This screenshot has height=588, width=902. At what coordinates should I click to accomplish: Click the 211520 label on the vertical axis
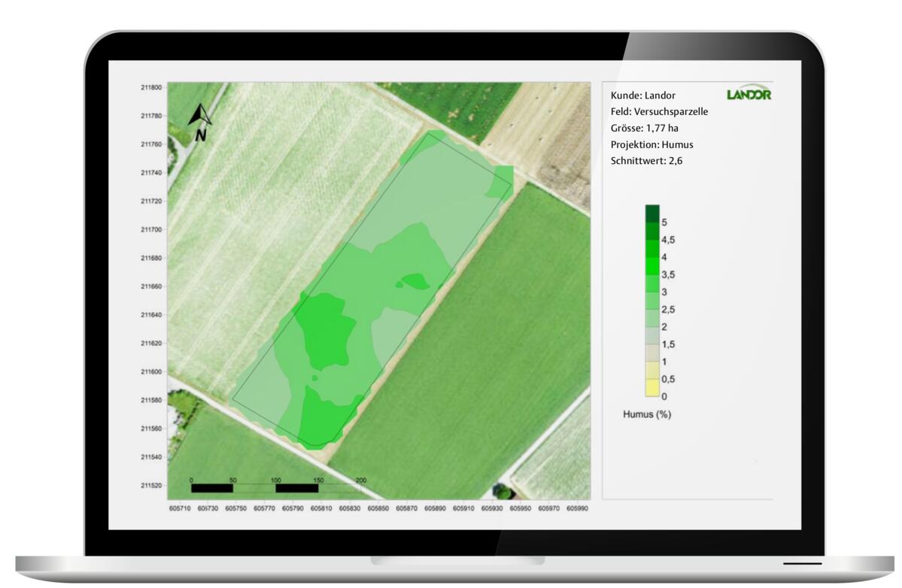(x=150, y=486)
